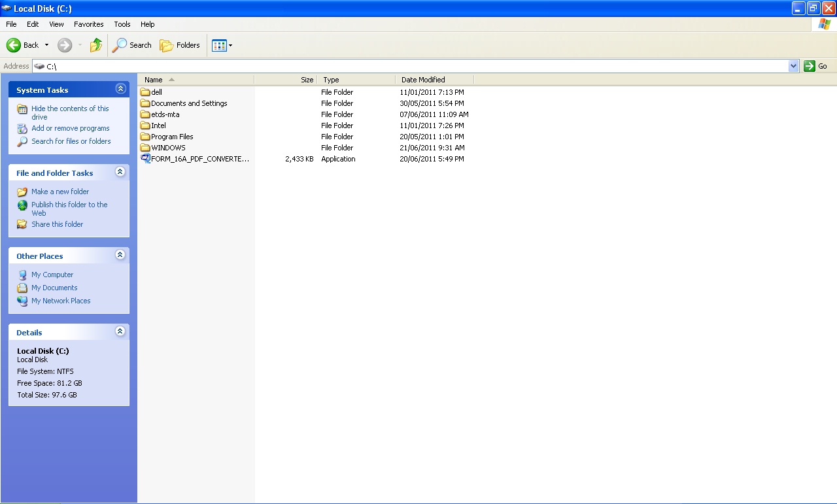Select the Intel folder icon
This screenshot has width=837, height=504.
pos(145,126)
